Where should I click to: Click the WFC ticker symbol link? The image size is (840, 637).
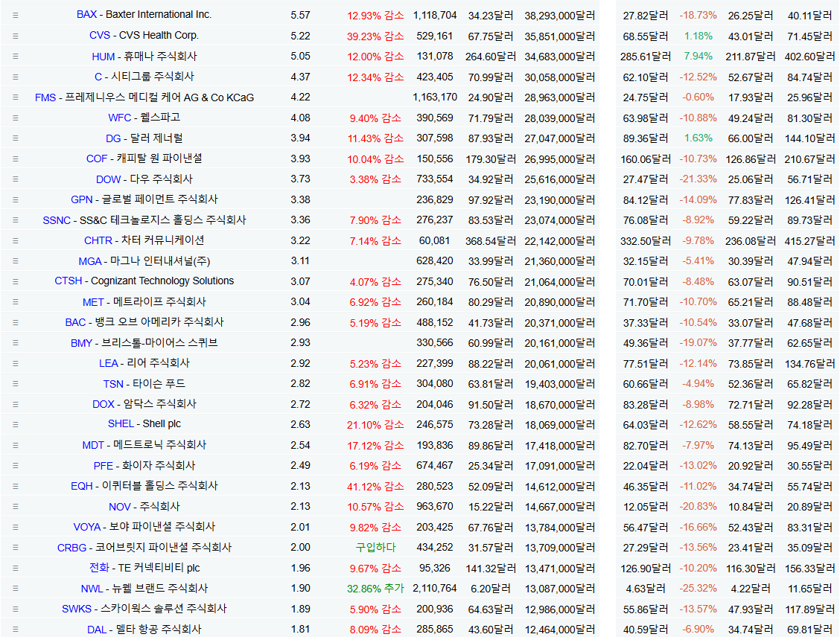pos(119,118)
